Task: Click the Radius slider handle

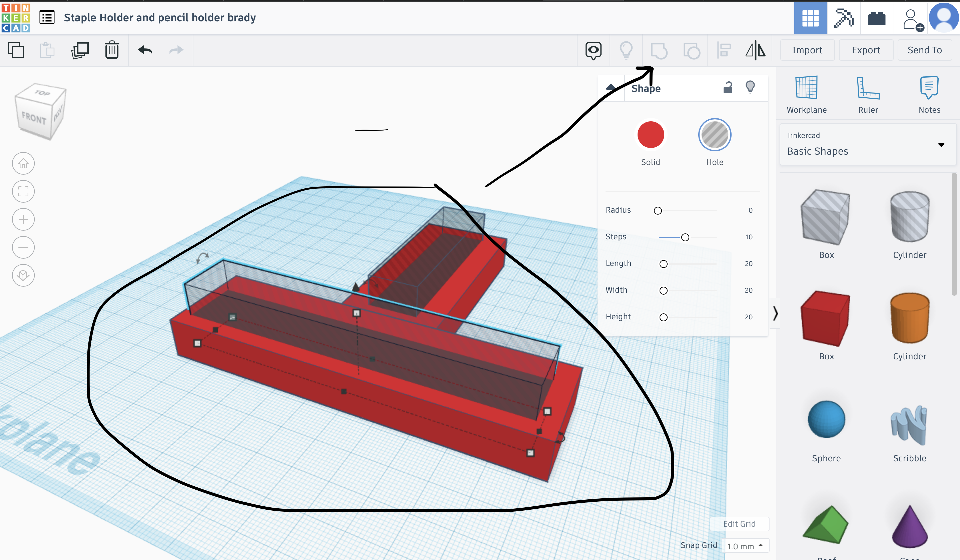Action: pyautogui.click(x=658, y=211)
